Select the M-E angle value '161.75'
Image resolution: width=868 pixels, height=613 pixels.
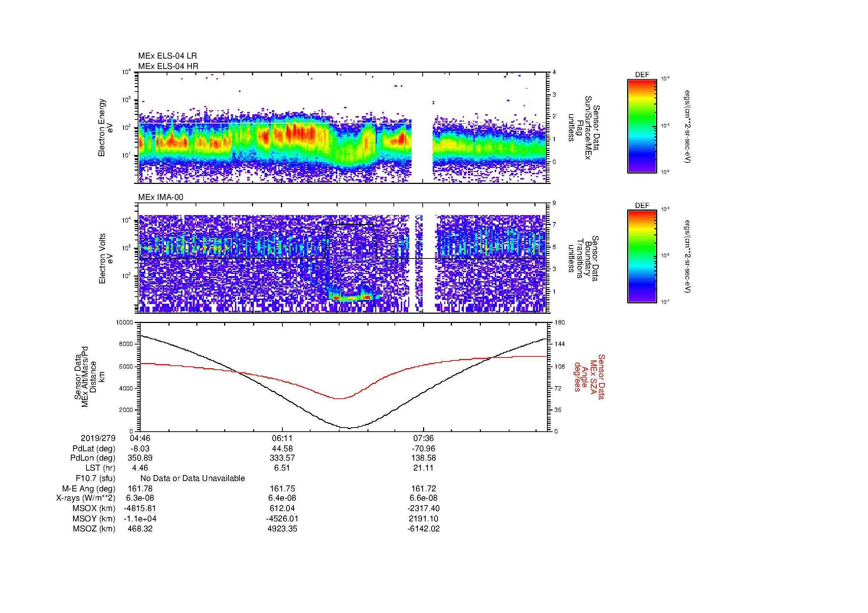pyautogui.click(x=282, y=489)
